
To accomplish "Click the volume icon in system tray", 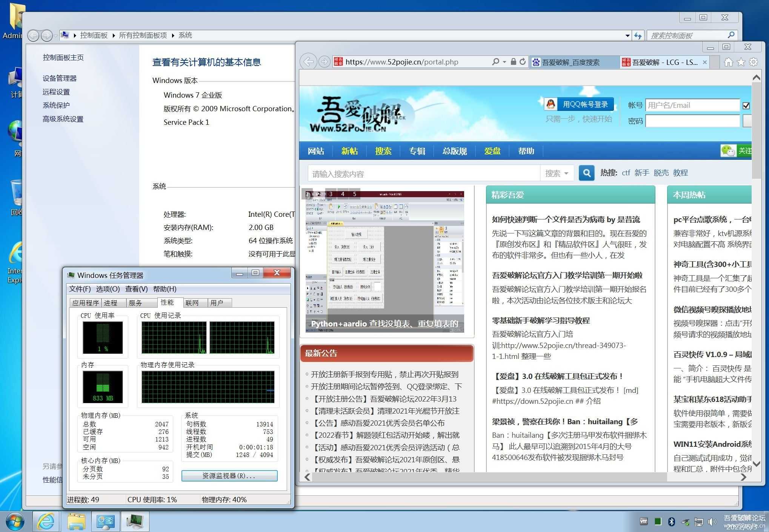I will (712, 522).
